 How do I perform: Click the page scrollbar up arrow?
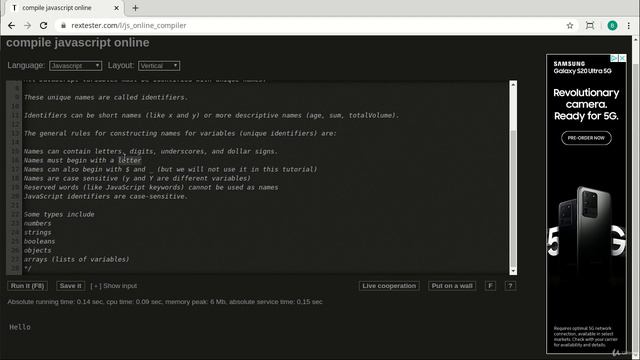tap(636, 40)
